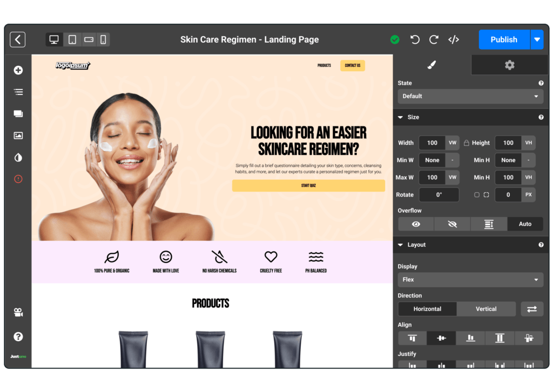Click the back arrow button
Screen dimensions: 553x392
[x=18, y=39]
